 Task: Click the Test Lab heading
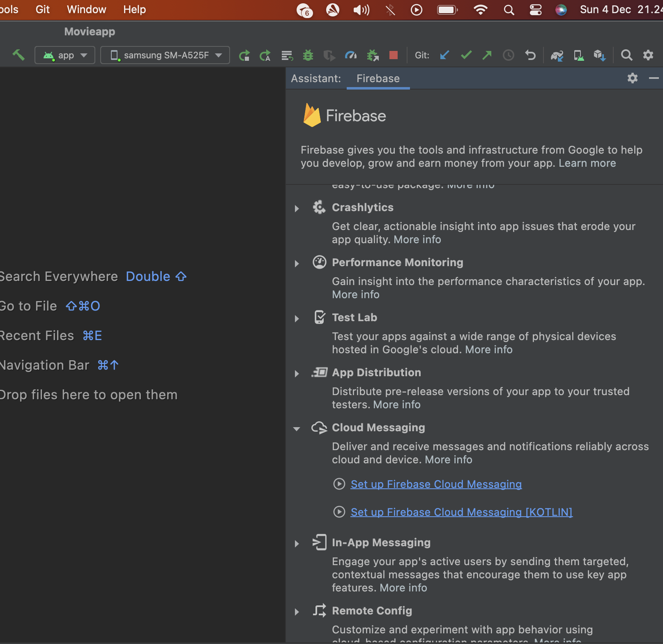click(355, 317)
